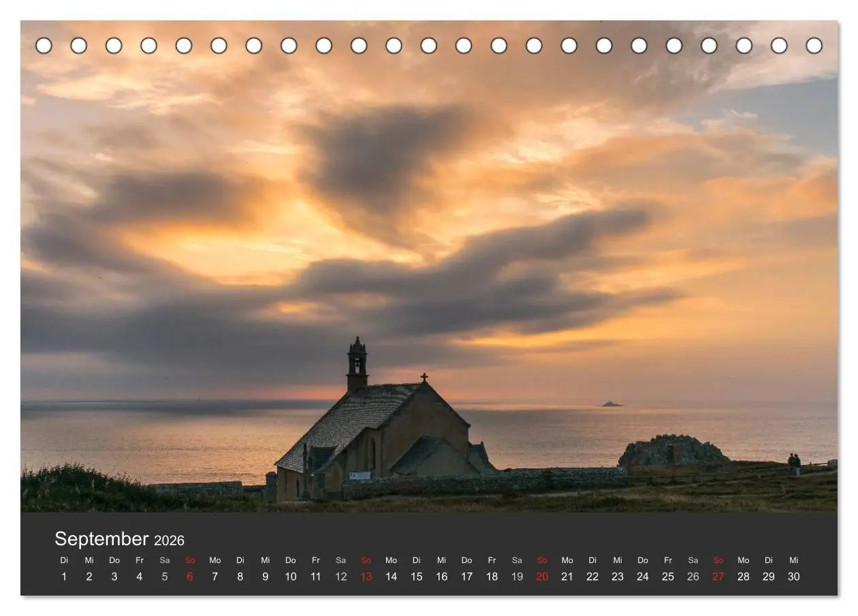This screenshot has height=616, width=858.
Task: Select day 4 in the calendar strip
Action: click(140, 577)
